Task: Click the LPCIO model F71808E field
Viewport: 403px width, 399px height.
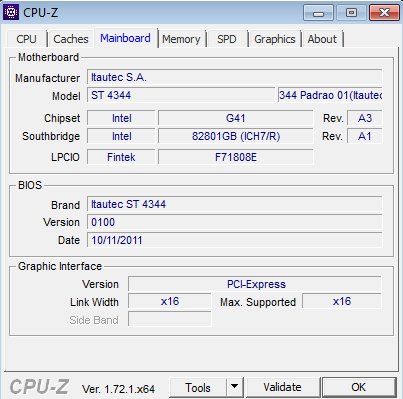Action: point(236,157)
